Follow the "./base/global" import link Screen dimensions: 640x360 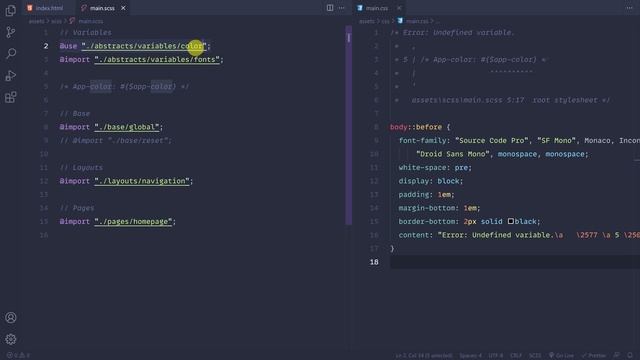pyautogui.click(x=127, y=127)
